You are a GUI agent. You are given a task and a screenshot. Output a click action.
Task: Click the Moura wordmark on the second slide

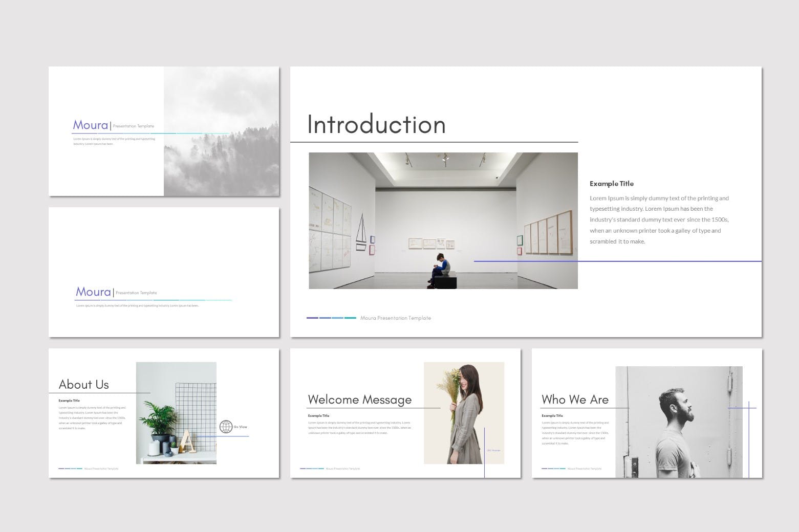93,292
